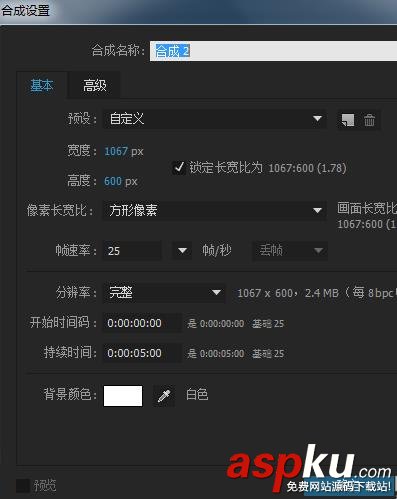Click the composition name field
397x499 pixels.
point(273,51)
